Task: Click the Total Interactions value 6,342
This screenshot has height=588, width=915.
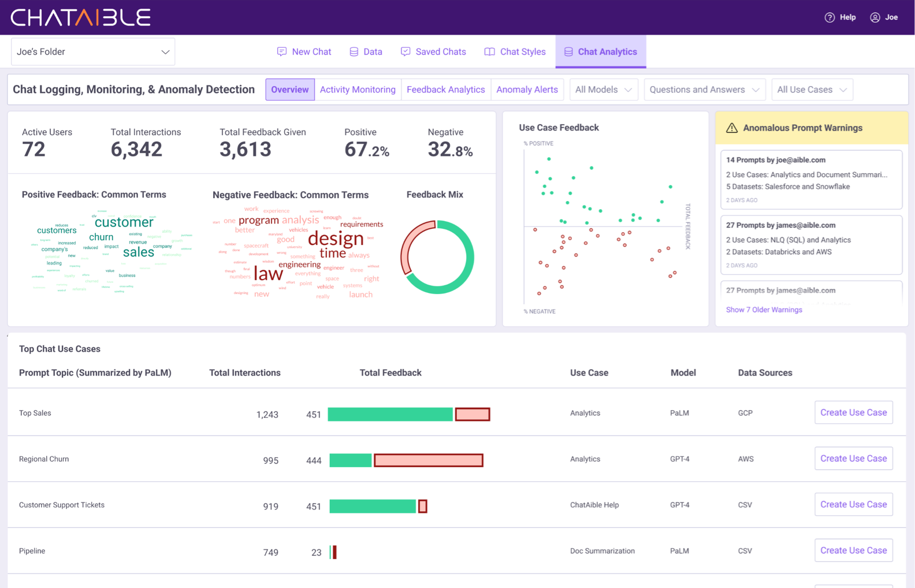Action: [x=136, y=150]
